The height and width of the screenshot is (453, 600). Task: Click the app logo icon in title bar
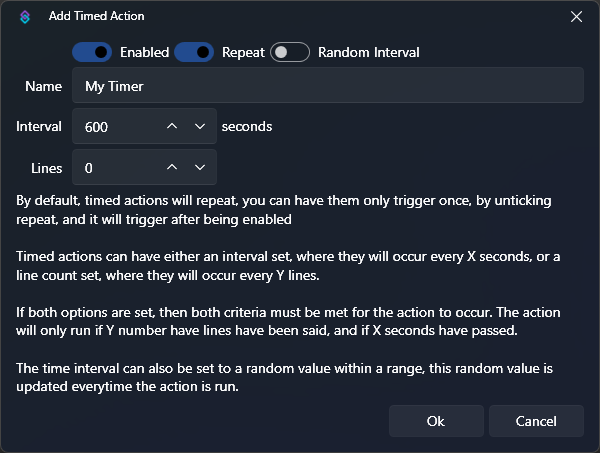[x=25, y=16]
